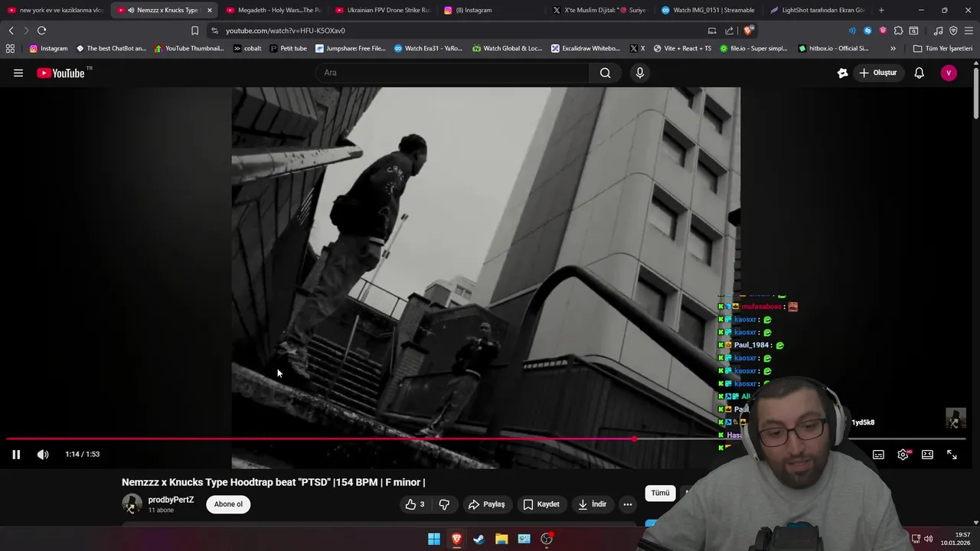The height and width of the screenshot is (551, 980).
Task: Subscribe with the Abone ol button
Action: click(x=228, y=504)
